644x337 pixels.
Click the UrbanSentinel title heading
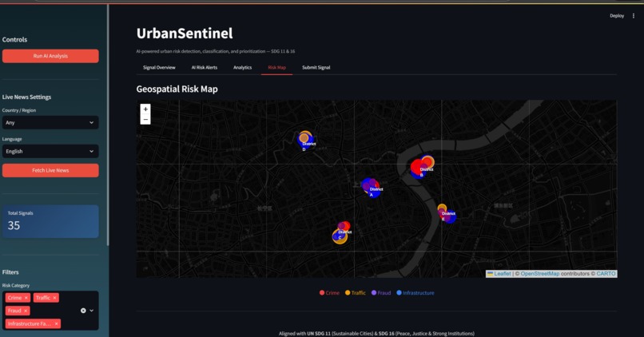click(185, 34)
